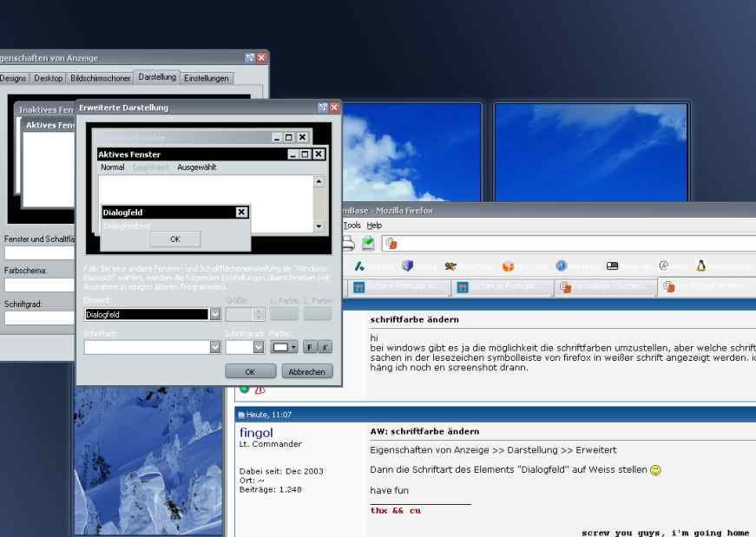The image size is (756, 537).
Task: Click Abbrechen in Erweiterte Darstellung dialog
Action: [x=306, y=371]
